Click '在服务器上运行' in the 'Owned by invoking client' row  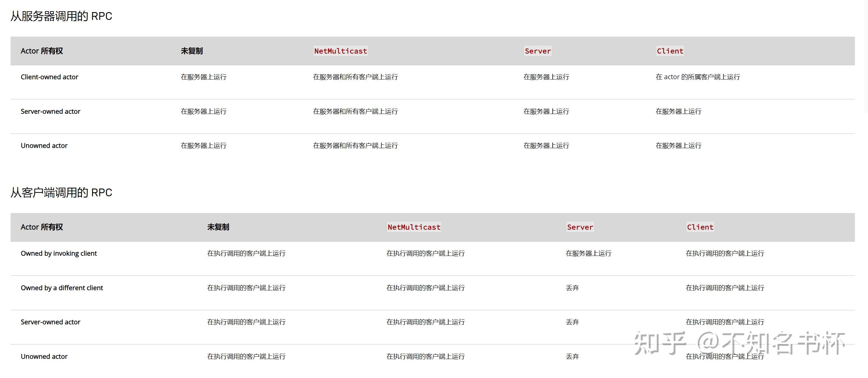pos(588,253)
